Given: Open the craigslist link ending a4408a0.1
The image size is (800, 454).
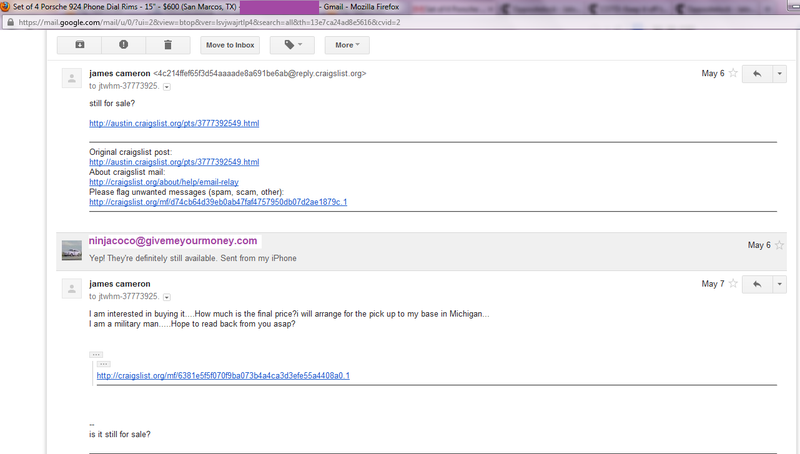Looking at the screenshot, I should tap(223, 375).
